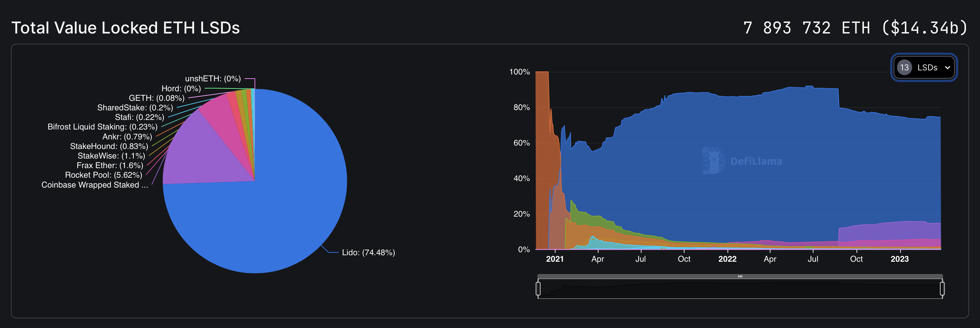Click the '60%' y-axis label
Screen dimensions: 980x328
click(521, 143)
